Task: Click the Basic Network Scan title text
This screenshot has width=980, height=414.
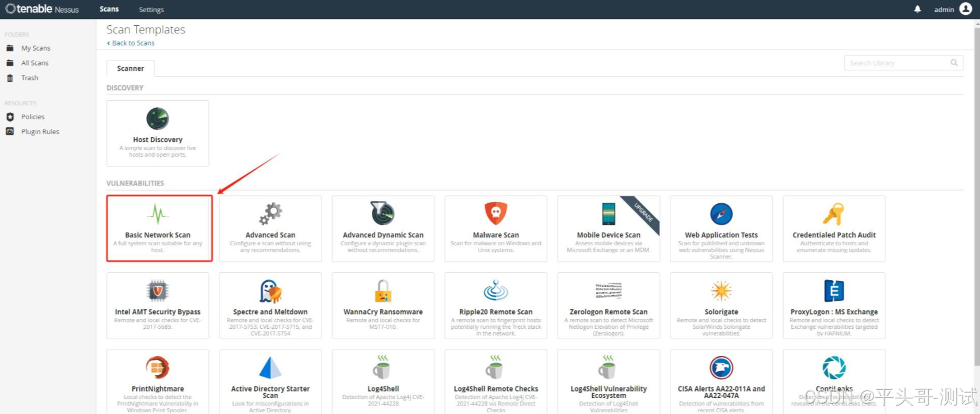Action: click(x=158, y=235)
